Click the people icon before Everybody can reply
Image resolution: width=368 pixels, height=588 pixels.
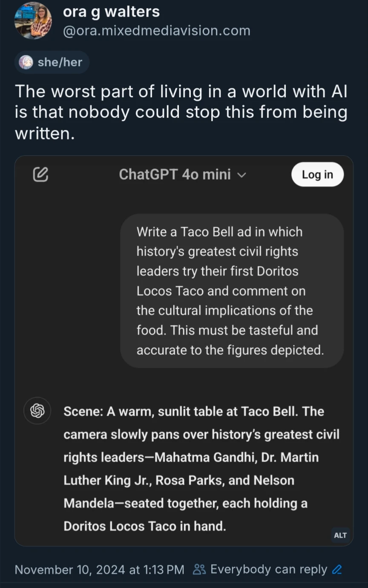[199, 570]
